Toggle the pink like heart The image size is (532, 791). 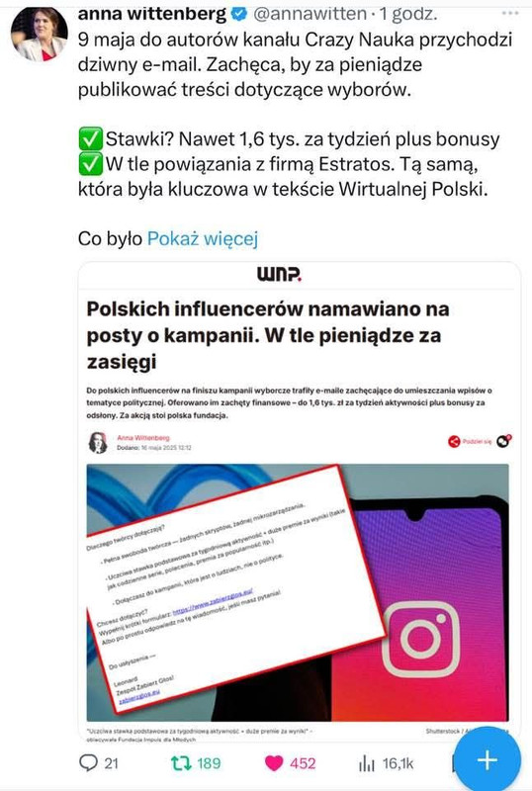(274, 763)
